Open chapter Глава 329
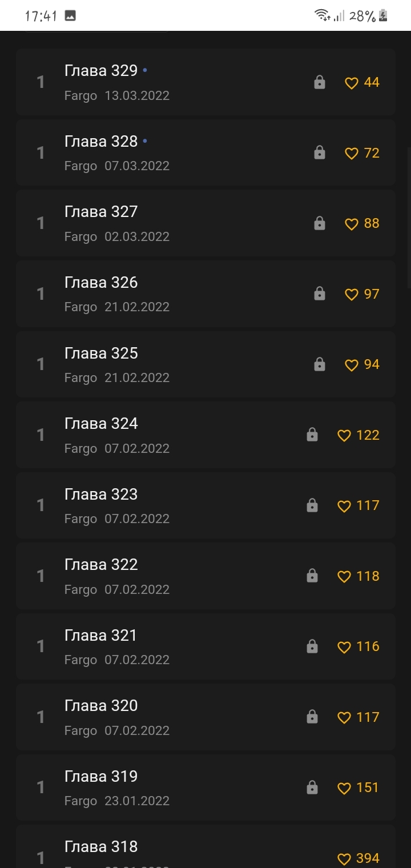 [x=101, y=71]
